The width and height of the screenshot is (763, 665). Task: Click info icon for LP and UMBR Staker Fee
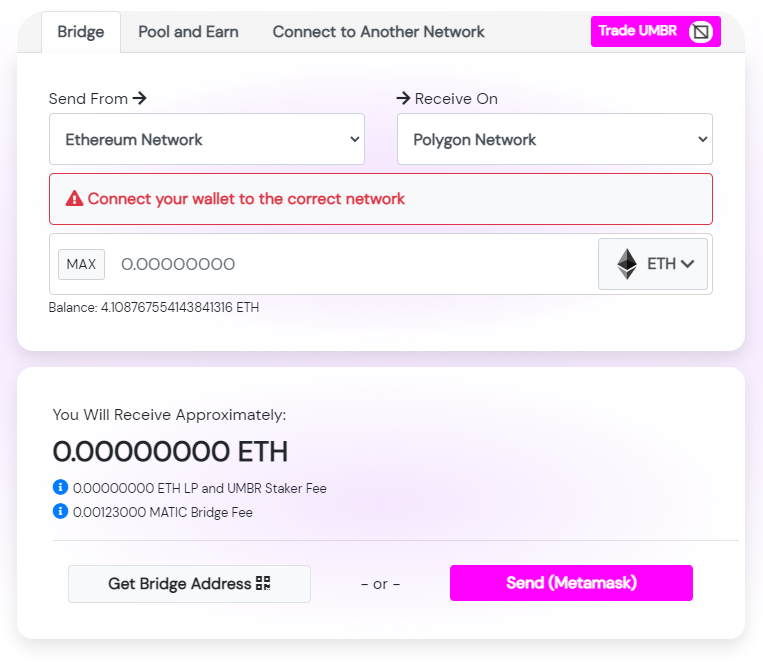point(60,488)
